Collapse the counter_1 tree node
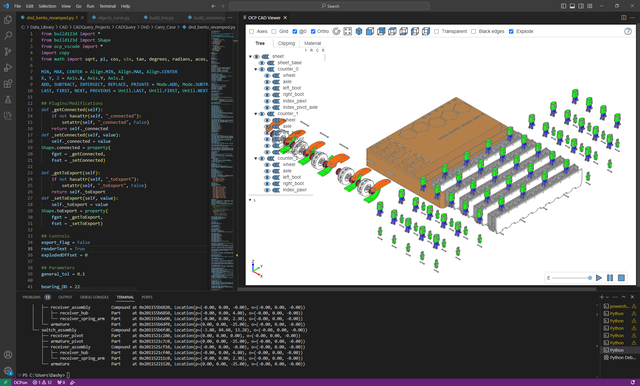Screen dimensions: 640x386 coord(256,114)
